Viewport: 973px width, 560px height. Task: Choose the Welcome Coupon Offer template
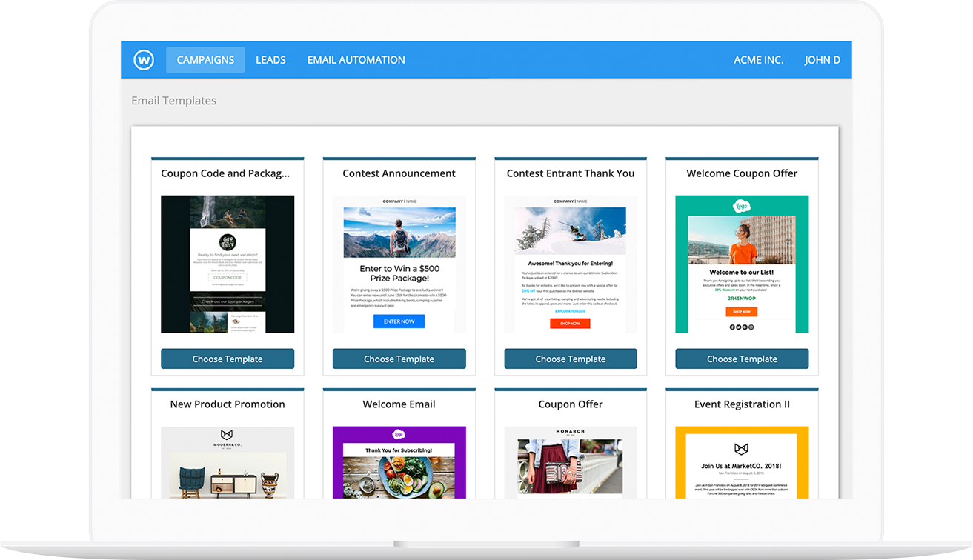[x=742, y=359]
